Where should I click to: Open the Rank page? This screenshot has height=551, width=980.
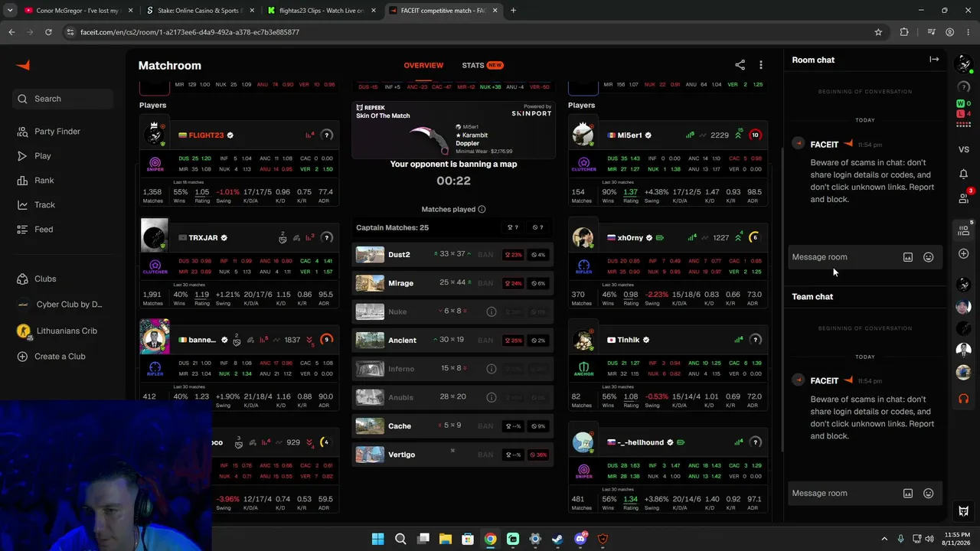point(44,181)
